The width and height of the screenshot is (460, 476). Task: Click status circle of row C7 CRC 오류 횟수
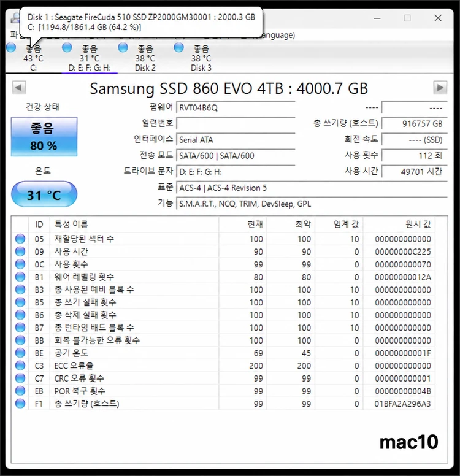click(x=20, y=378)
